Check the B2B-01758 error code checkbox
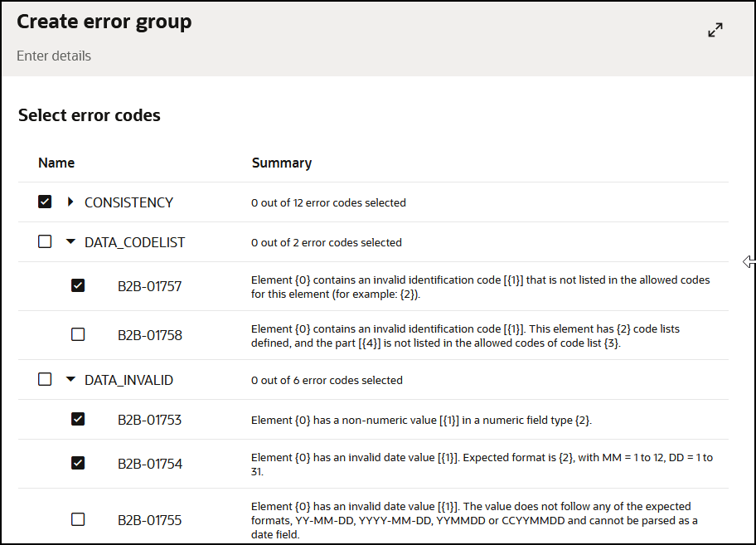This screenshot has height=545, width=756. click(78, 334)
